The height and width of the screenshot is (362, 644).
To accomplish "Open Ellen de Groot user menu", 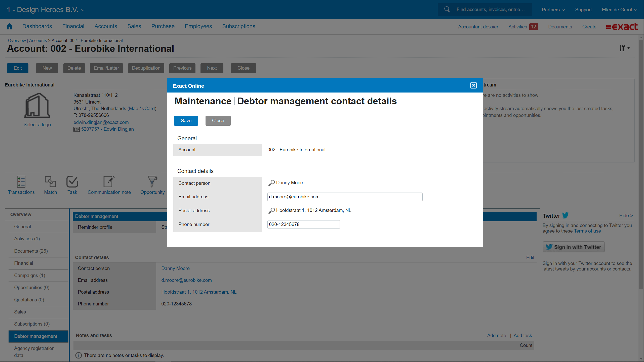I will (x=619, y=10).
